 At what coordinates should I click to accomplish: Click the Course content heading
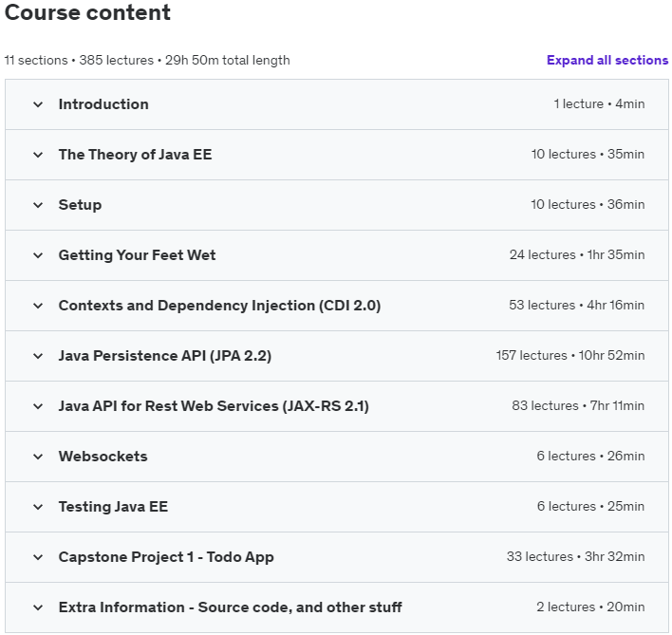[87, 12]
